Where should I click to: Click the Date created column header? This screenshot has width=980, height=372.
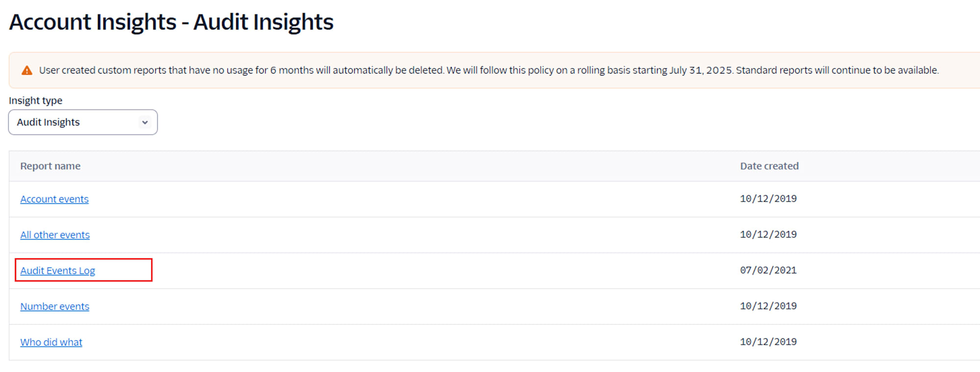[769, 166]
